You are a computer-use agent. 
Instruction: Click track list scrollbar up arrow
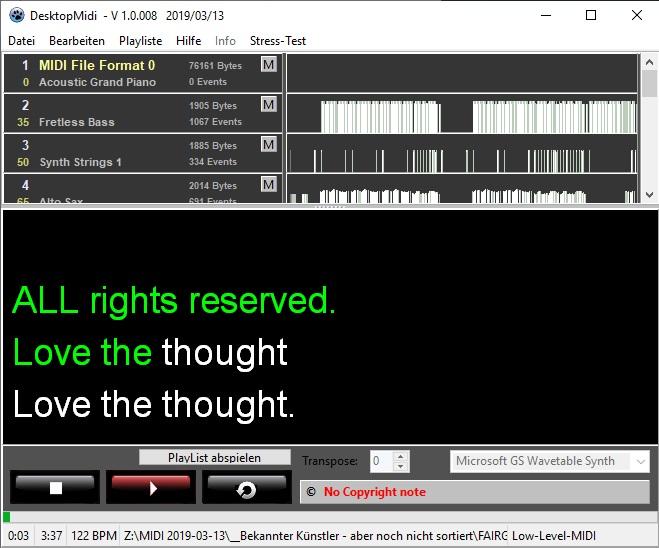(x=649, y=63)
